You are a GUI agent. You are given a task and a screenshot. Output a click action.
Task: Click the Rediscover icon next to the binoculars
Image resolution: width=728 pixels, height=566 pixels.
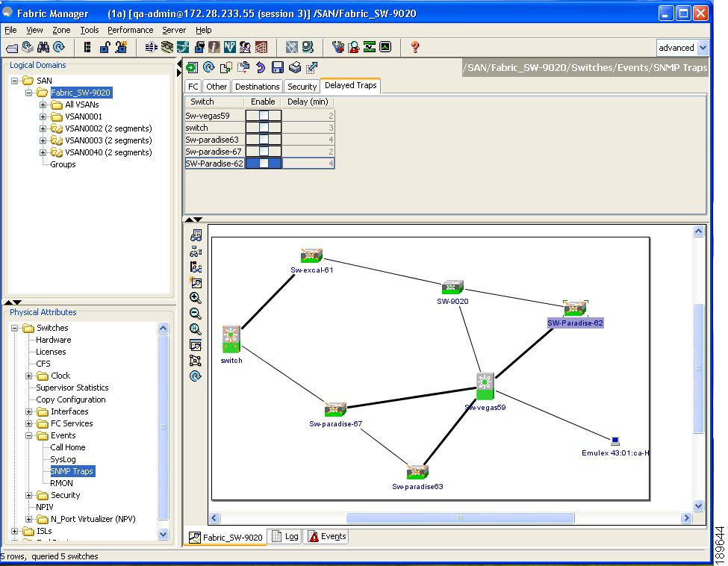[x=58, y=47]
